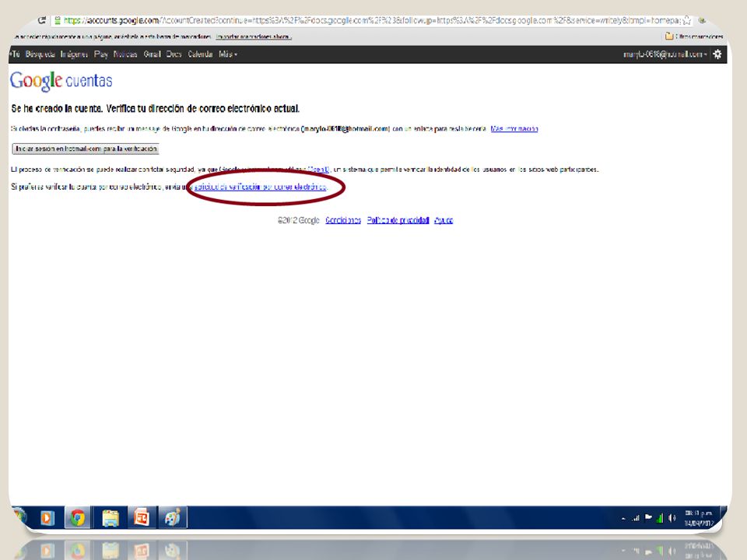Click the address bar URL field

click(x=372, y=20)
